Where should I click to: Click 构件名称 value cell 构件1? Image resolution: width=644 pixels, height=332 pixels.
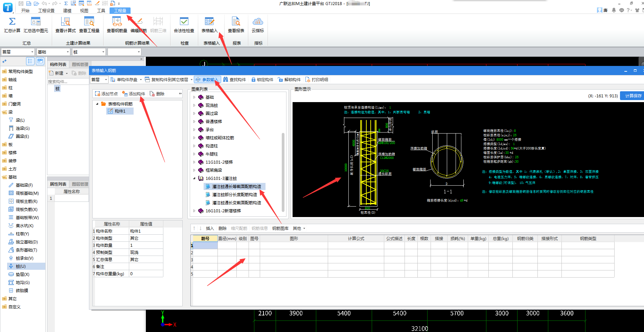tap(146, 231)
